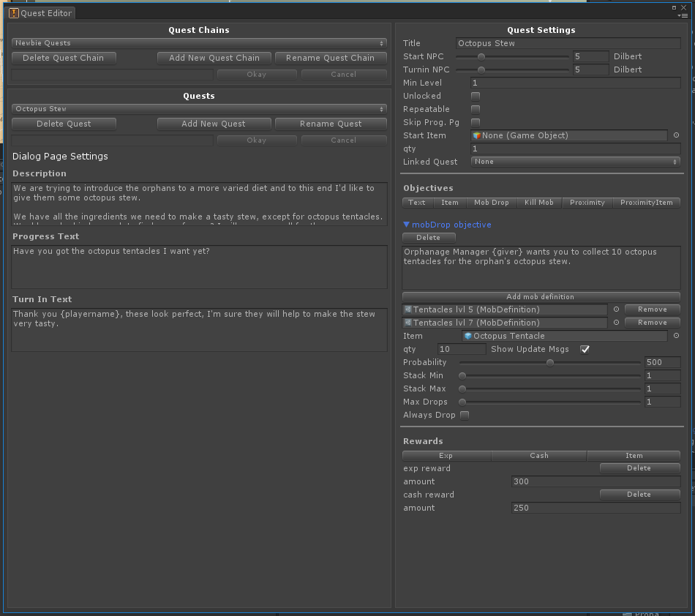This screenshot has width=695, height=616.
Task: Select the Kill Mob objective tab
Action: click(539, 203)
